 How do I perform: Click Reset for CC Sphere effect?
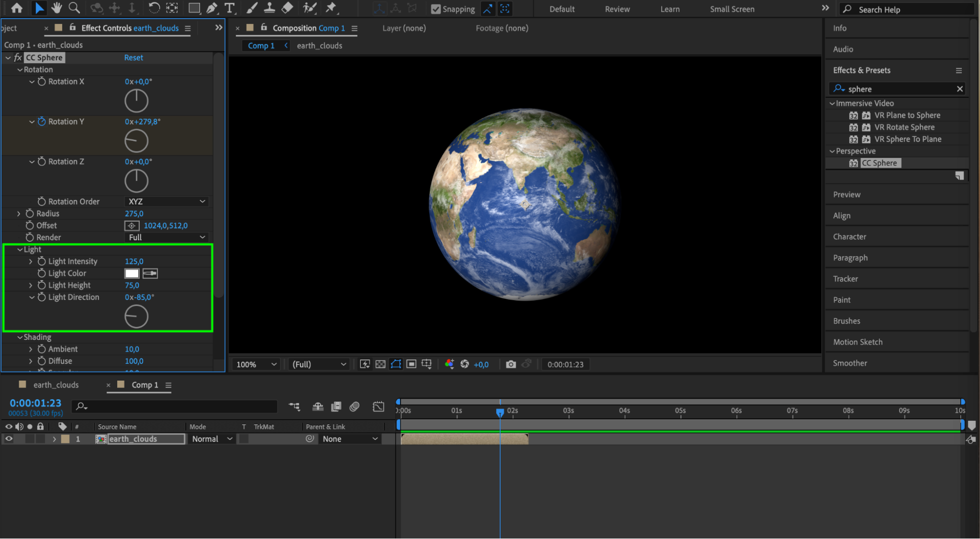point(133,58)
